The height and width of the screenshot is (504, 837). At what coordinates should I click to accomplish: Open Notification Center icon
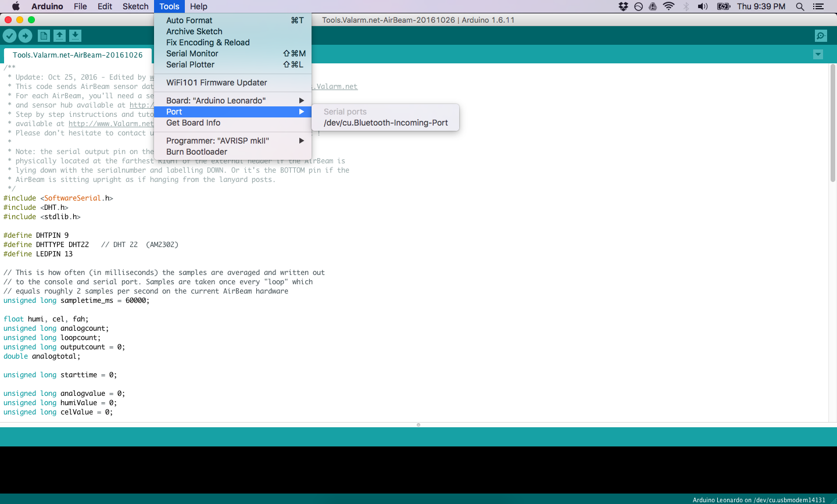coord(818,6)
